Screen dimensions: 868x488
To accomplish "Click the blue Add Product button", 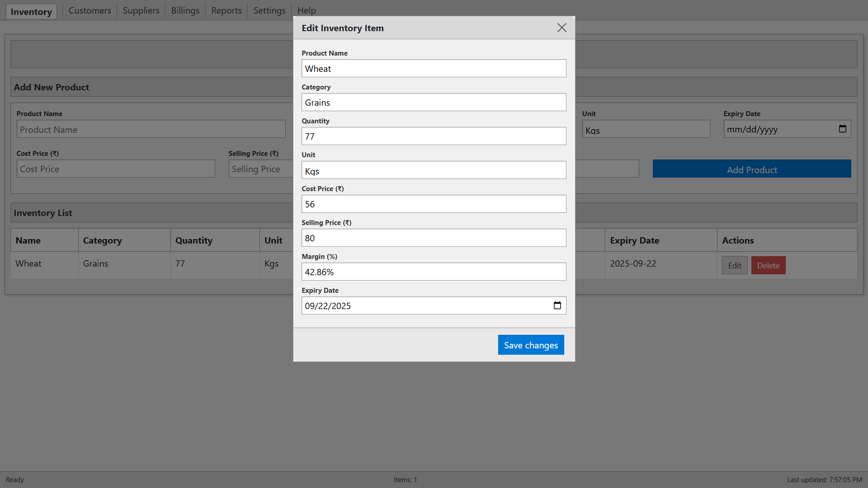I will [752, 169].
